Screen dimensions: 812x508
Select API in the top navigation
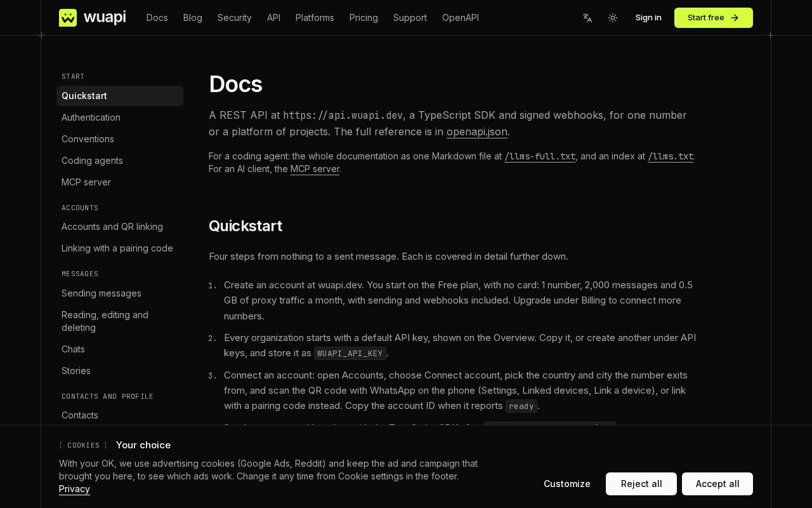point(273,18)
